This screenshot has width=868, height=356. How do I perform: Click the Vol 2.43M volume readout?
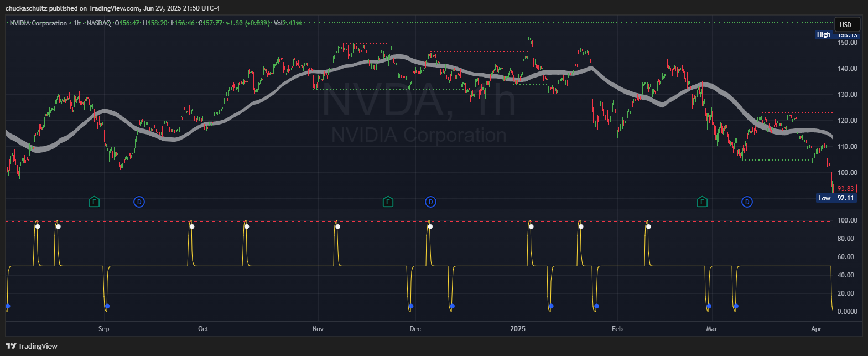click(288, 23)
